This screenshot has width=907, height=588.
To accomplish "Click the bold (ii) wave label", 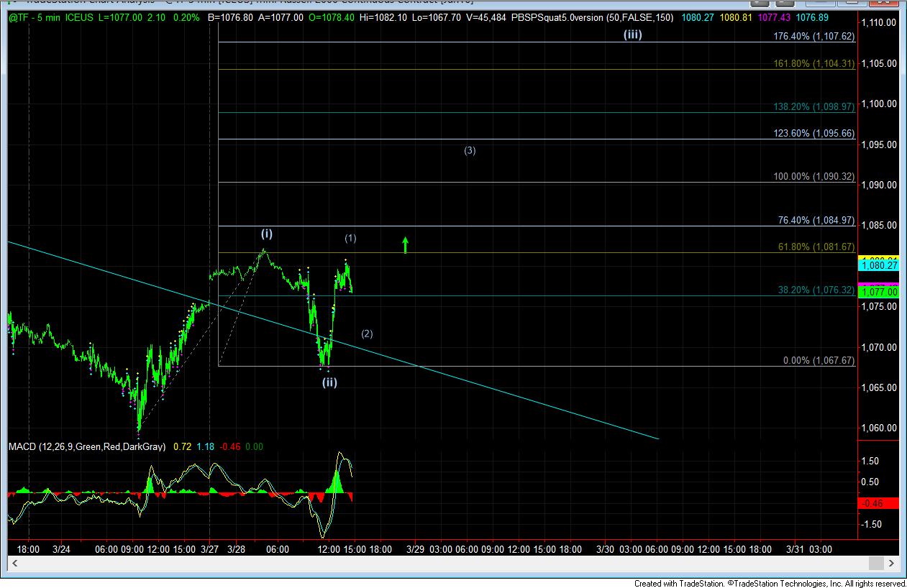I will pos(329,382).
